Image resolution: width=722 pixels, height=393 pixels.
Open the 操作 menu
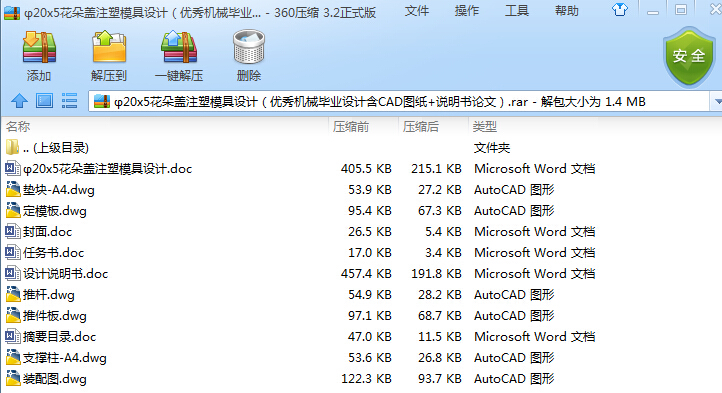pos(467,10)
